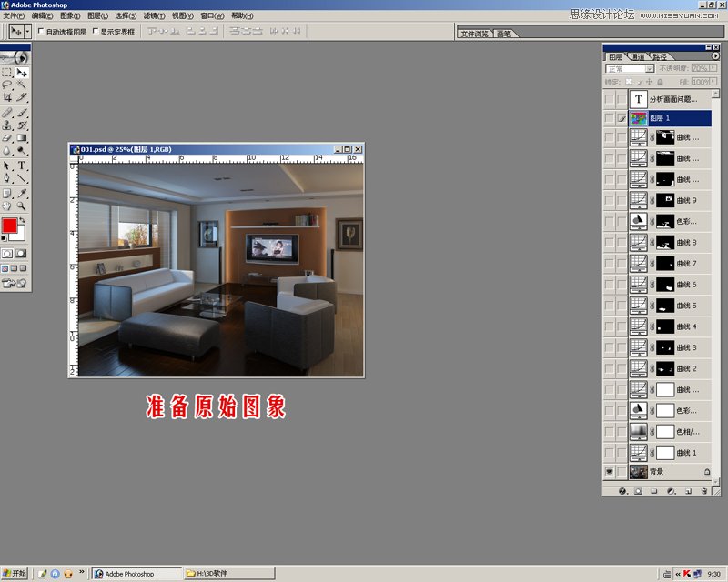This screenshot has width=728, height=582.
Task: Select the Eyedropper tool
Action: (21, 193)
